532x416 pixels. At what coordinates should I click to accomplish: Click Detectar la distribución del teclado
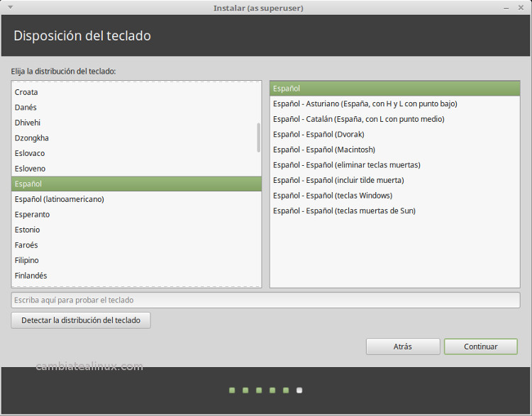(x=81, y=320)
